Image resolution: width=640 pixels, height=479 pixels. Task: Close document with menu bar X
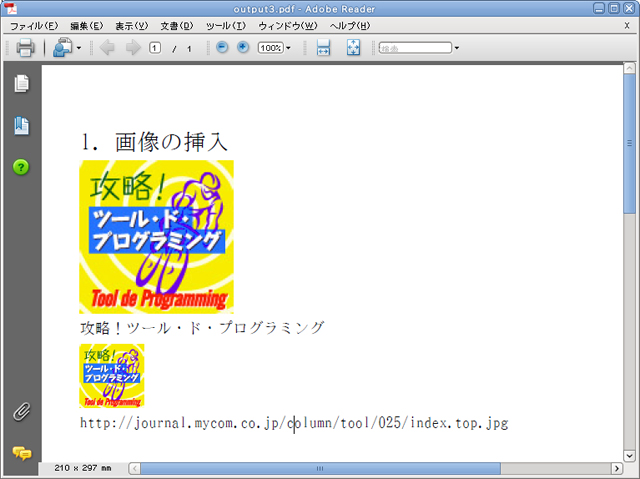pyautogui.click(x=627, y=26)
